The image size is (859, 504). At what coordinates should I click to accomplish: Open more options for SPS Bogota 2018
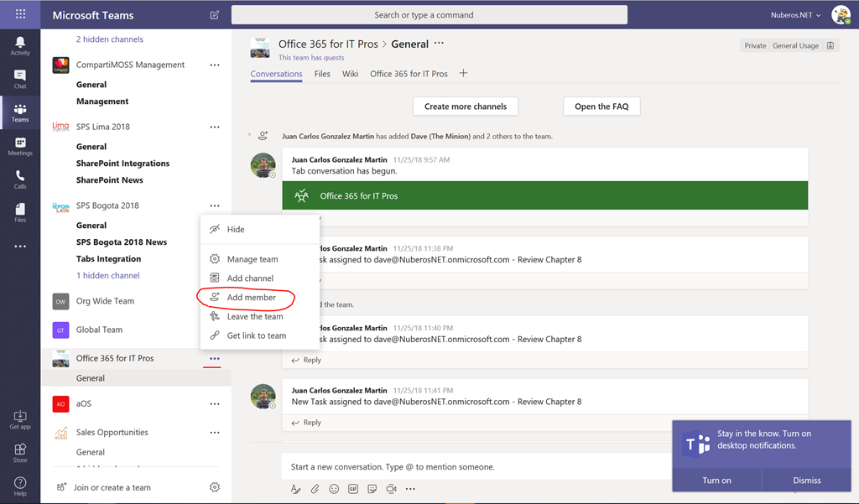point(215,205)
